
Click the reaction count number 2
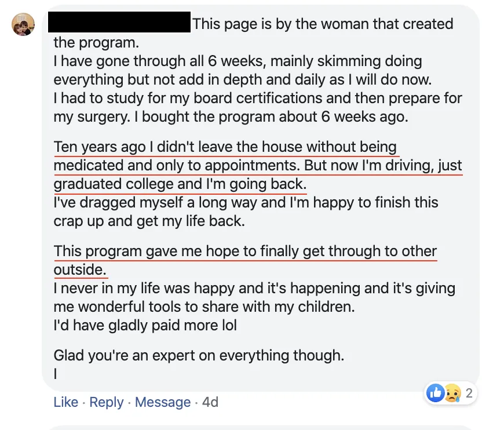coord(469,393)
